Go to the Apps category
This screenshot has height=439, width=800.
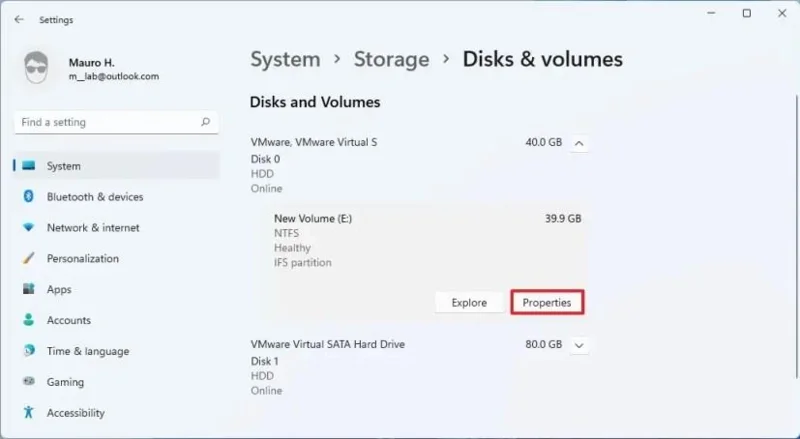117,289
